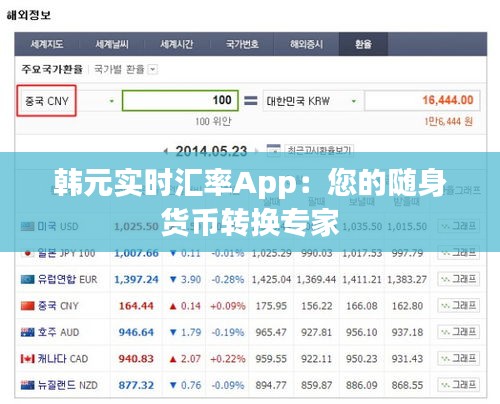Click the EU flag icon in EUR row
This screenshot has height=404, width=500.
[27, 279]
